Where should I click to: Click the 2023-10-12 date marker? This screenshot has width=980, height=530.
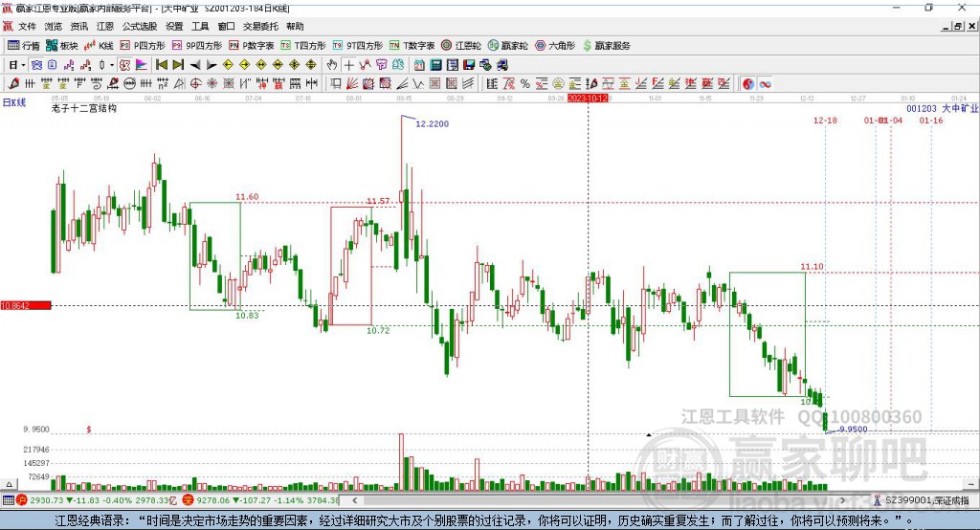588,99
